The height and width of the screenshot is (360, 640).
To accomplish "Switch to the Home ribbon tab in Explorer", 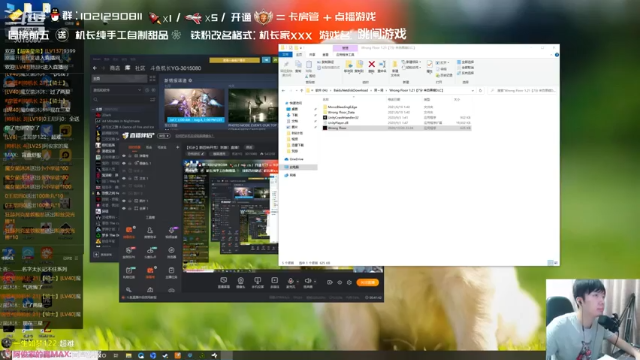I will click(x=299, y=54).
